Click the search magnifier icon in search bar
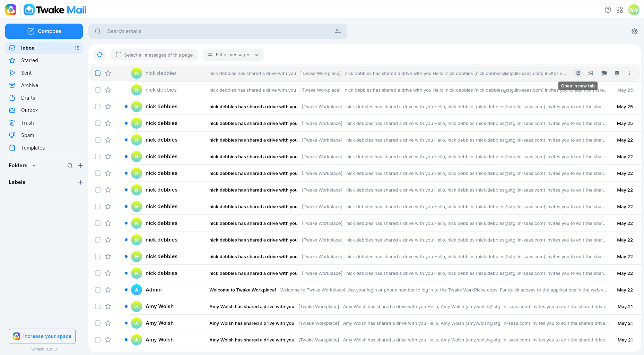 (x=98, y=31)
